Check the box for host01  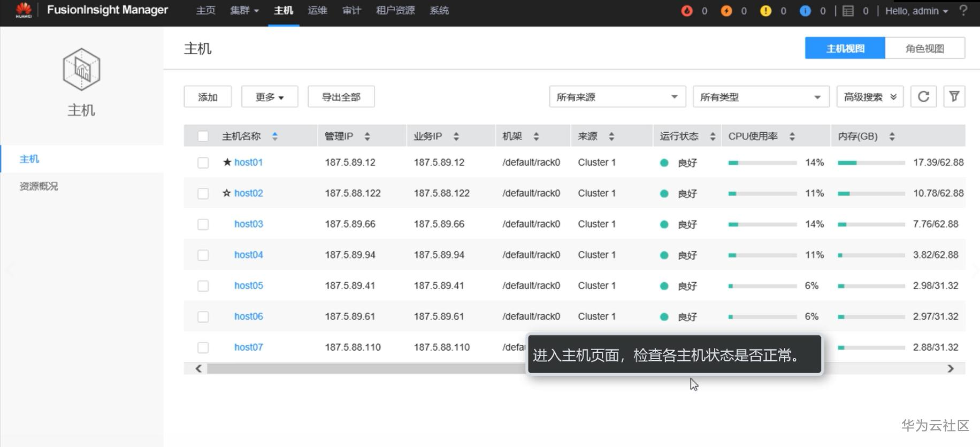pyautogui.click(x=203, y=163)
